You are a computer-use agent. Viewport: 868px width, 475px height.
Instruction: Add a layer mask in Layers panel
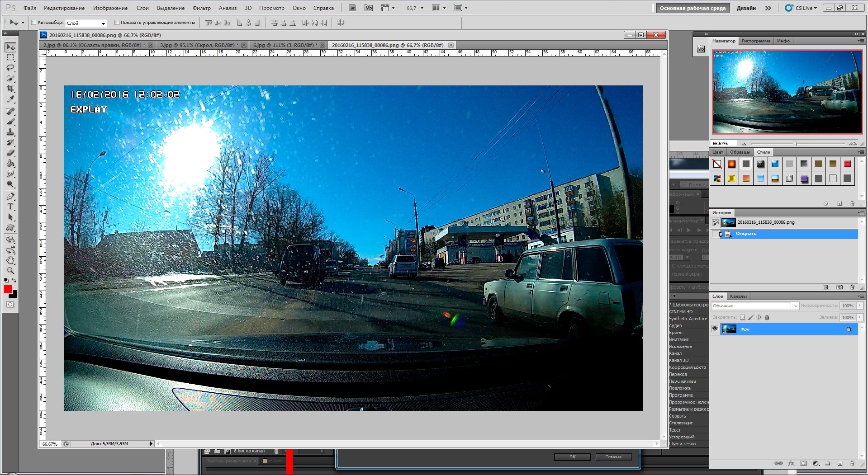(803, 463)
